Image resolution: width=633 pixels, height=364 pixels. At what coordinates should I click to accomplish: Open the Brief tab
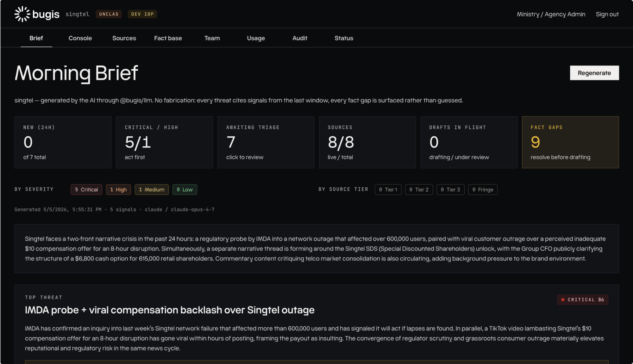[36, 38]
